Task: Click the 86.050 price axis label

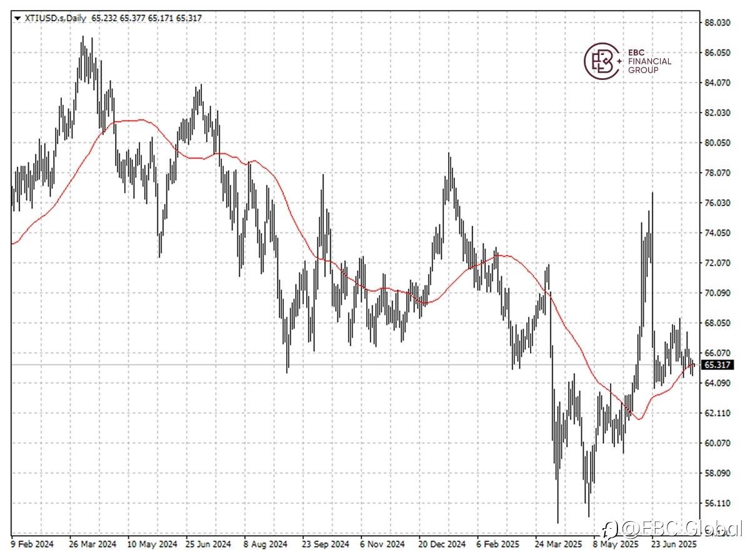Action: (717, 52)
